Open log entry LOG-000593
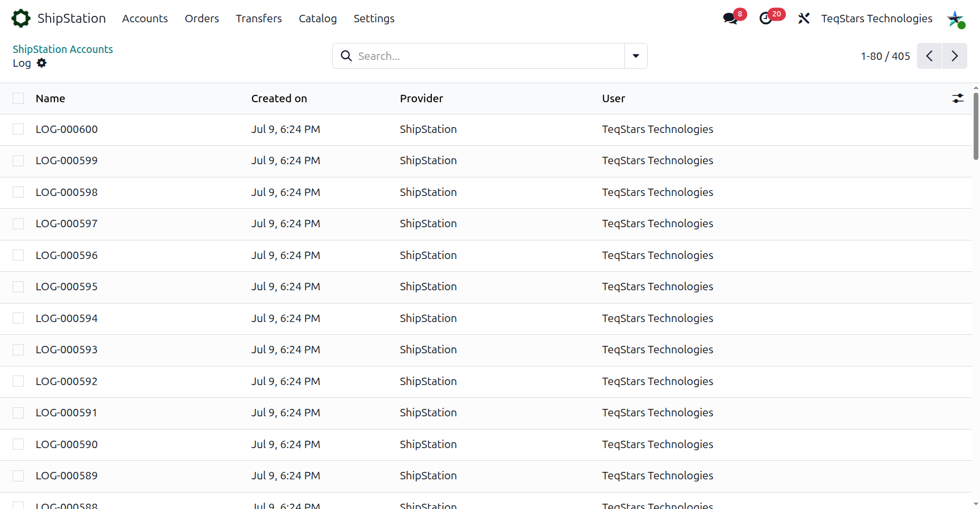 tap(67, 350)
